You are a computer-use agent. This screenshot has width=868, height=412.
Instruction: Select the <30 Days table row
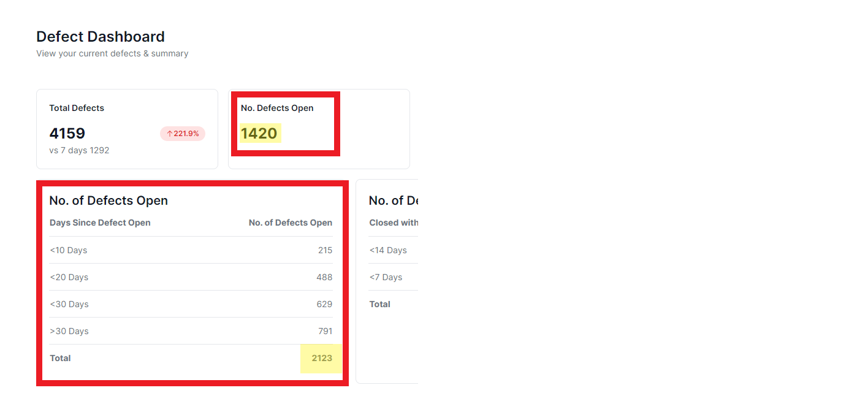(x=191, y=304)
